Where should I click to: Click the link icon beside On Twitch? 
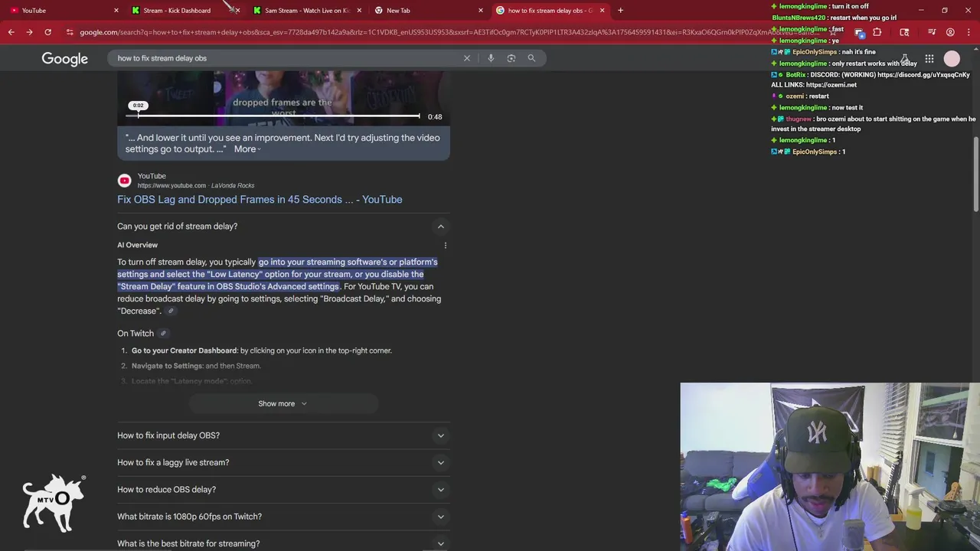click(x=163, y=334)
